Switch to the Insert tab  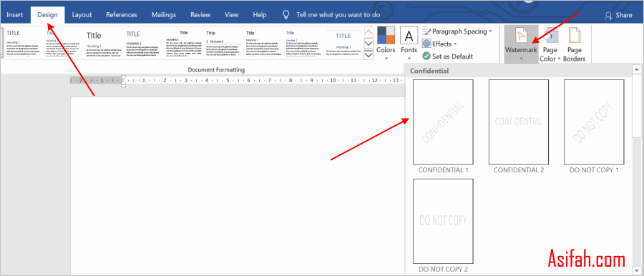pos(15,15)
